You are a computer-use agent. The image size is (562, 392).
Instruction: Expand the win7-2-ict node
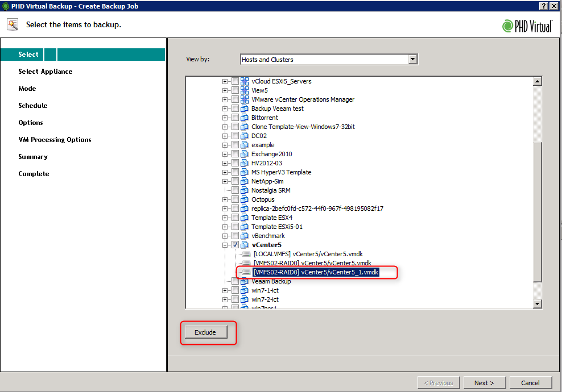point(225,299)
